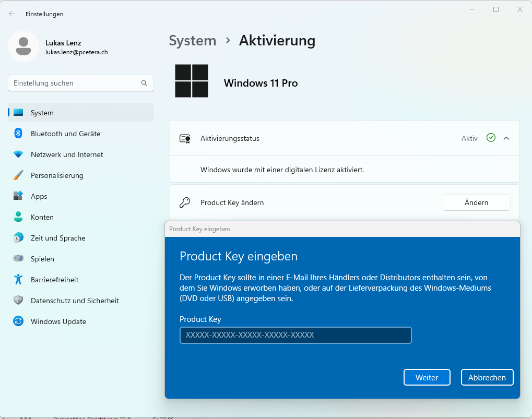532x419 pixels.
Task: Click the Zeit und Sprache globe icon
Action: [18, 238]
